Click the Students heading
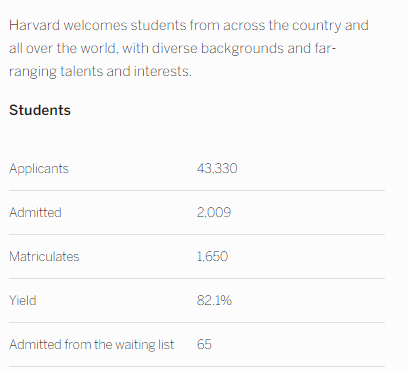Screen dimensions: 408x372 40,110
